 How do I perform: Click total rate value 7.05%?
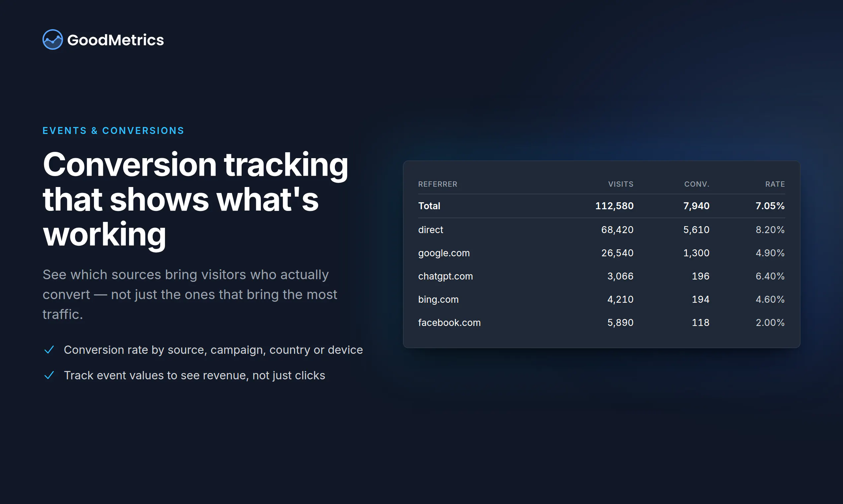(x=770, y=206)
